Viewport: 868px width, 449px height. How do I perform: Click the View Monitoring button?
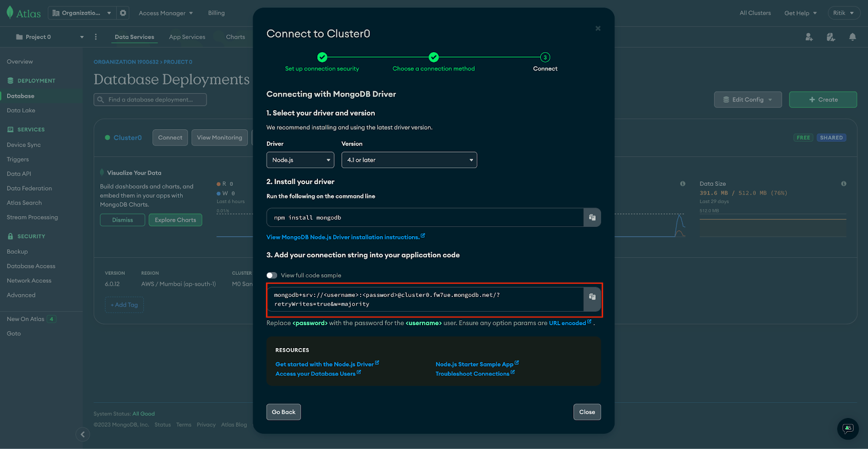(220, 138)
